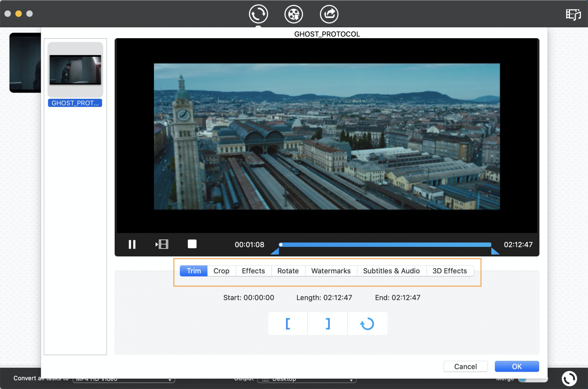588x389 pixels.
Task: Reset the trim with the circular arrow
Action: tap(367, 324)
